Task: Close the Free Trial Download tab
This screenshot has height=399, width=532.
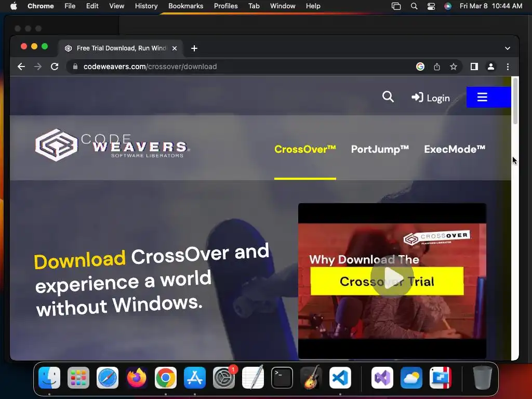Action: 175,48
